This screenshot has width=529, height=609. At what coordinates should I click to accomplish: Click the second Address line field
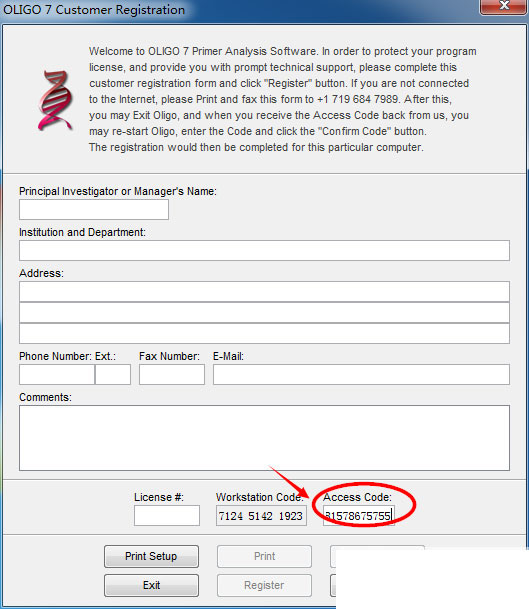point(264,312)
